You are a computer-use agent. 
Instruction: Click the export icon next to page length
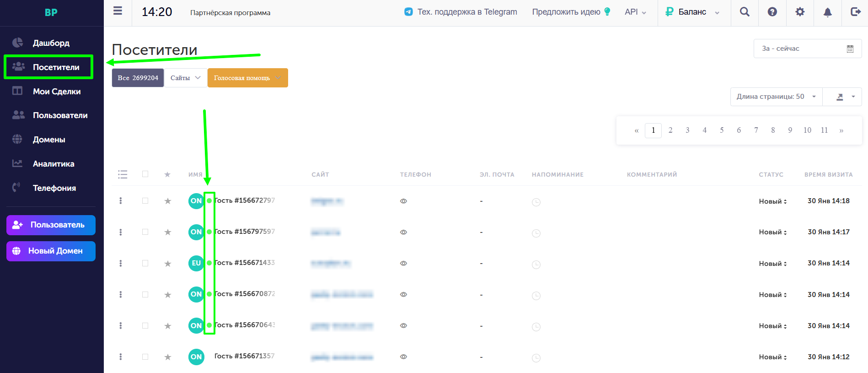point(840,97)
